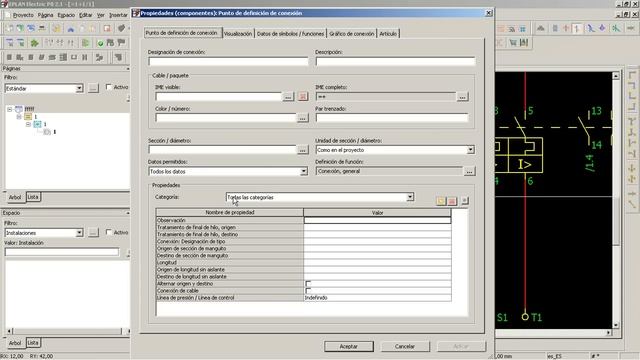Viewport: 640px width, 360px height.
Task: Click the green block icon in second toolbar row
Action: click(x=85, y=43)
